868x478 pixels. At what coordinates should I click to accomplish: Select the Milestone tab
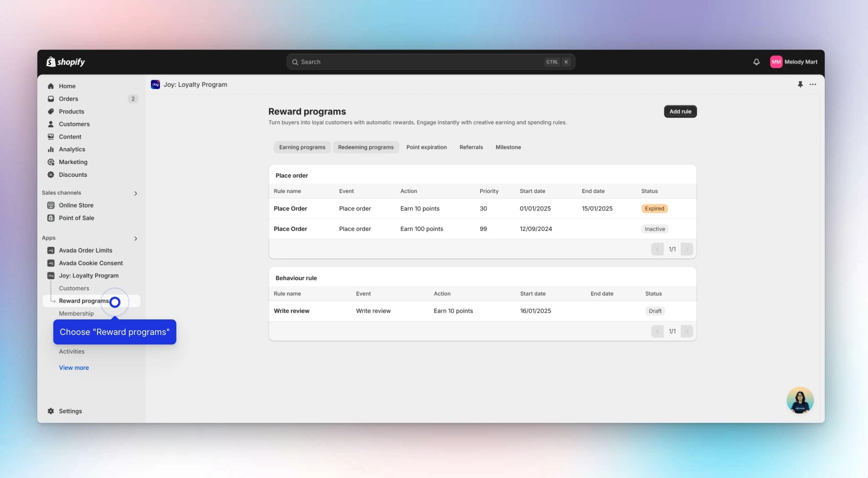click(508, 147)
